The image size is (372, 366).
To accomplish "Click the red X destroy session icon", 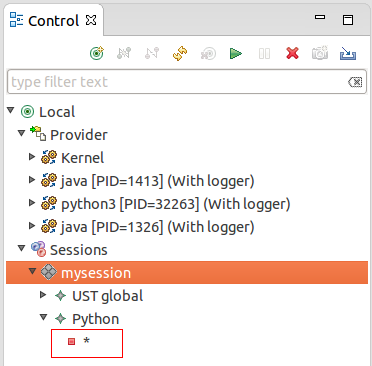I will pyautogui.click(x=292, y=53).
